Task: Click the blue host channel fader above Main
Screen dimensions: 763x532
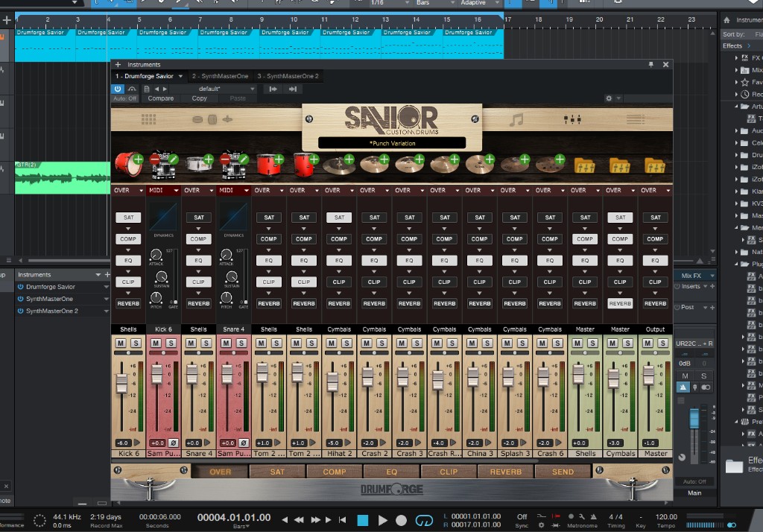Action: tap(694, 419)
